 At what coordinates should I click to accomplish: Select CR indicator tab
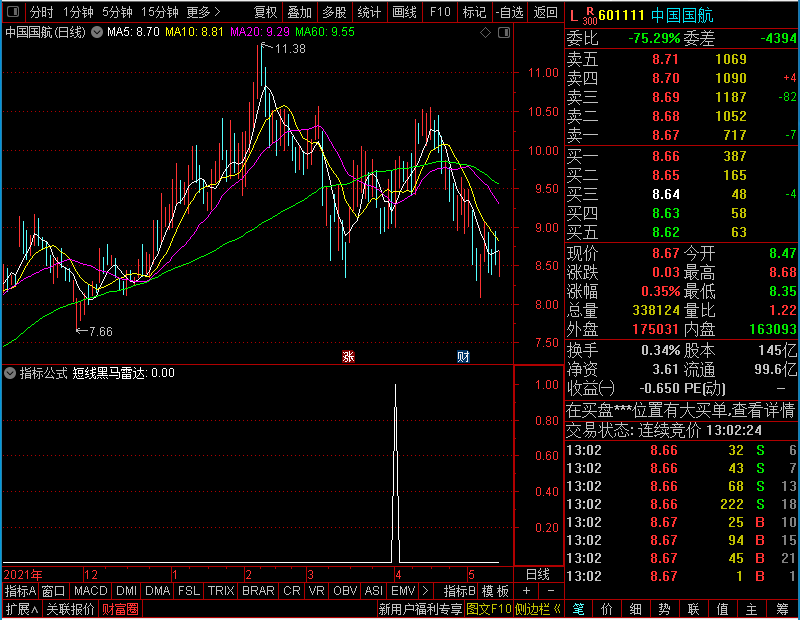point(292,591)
